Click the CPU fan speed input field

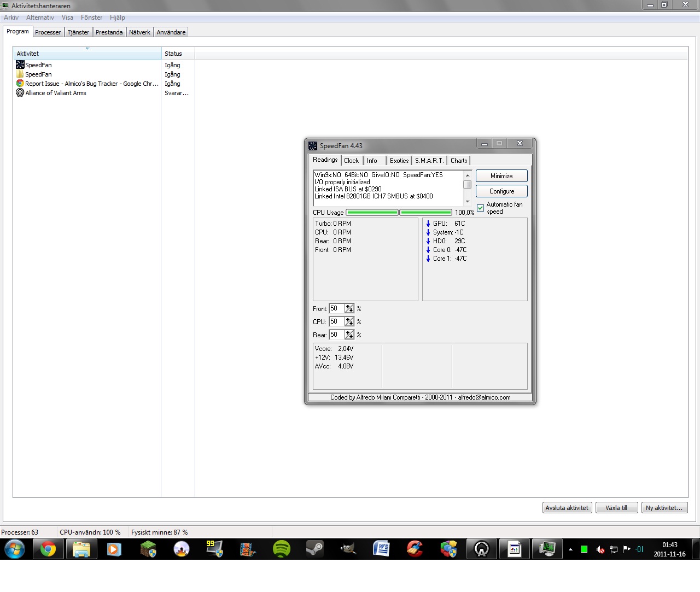pyautogui.click(x=337, y=321)
